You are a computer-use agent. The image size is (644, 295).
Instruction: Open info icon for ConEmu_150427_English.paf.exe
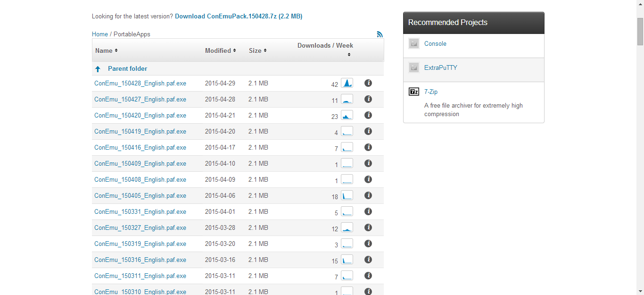coord(368,99)
